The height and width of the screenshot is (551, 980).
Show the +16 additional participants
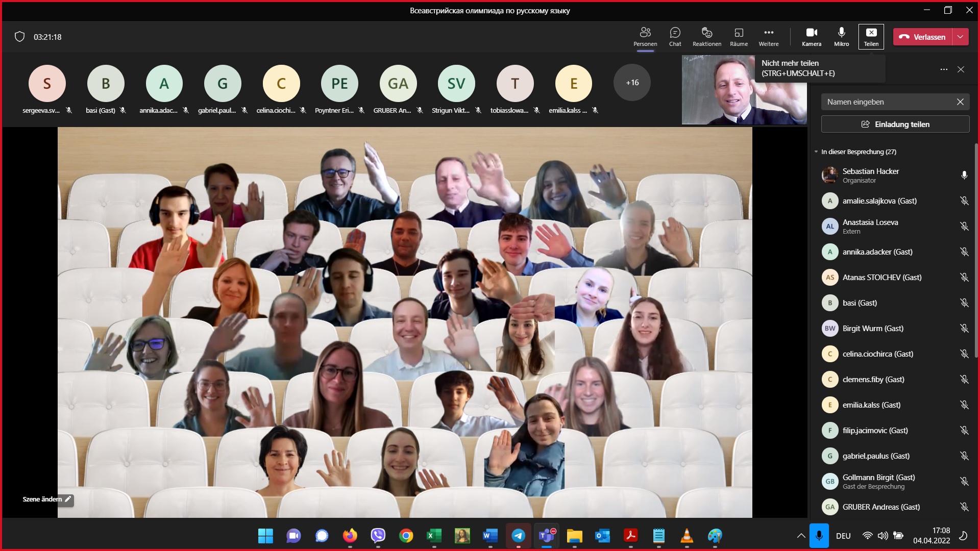tap(632, 83)
